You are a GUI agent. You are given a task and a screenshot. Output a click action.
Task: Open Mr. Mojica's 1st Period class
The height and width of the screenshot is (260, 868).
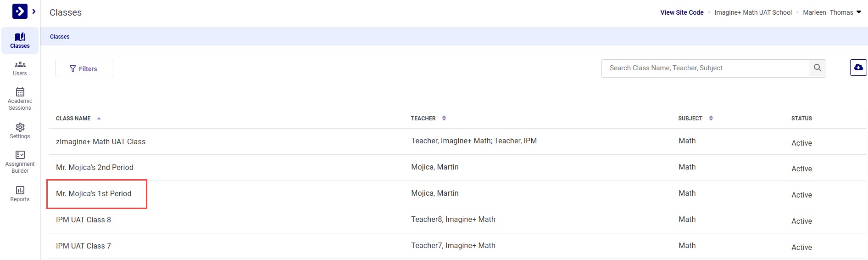click(x=94, y=194)
